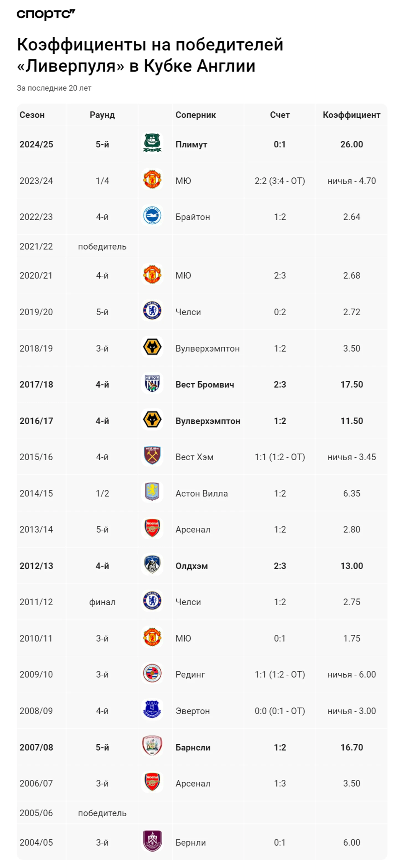This screenshot has height=868, width=404.
Task: Select the Бернли crest in 2004/05 row
Action: click(152, 841)
